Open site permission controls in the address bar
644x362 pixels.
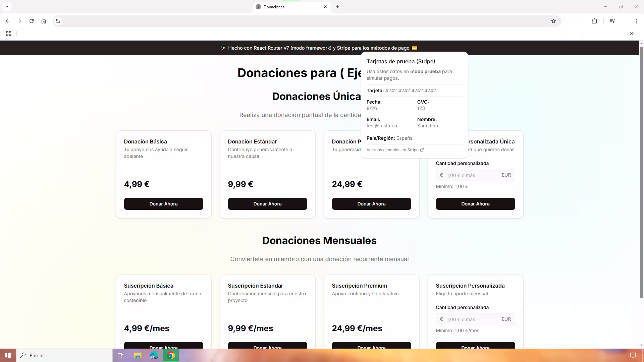click(x=58, y=21)
